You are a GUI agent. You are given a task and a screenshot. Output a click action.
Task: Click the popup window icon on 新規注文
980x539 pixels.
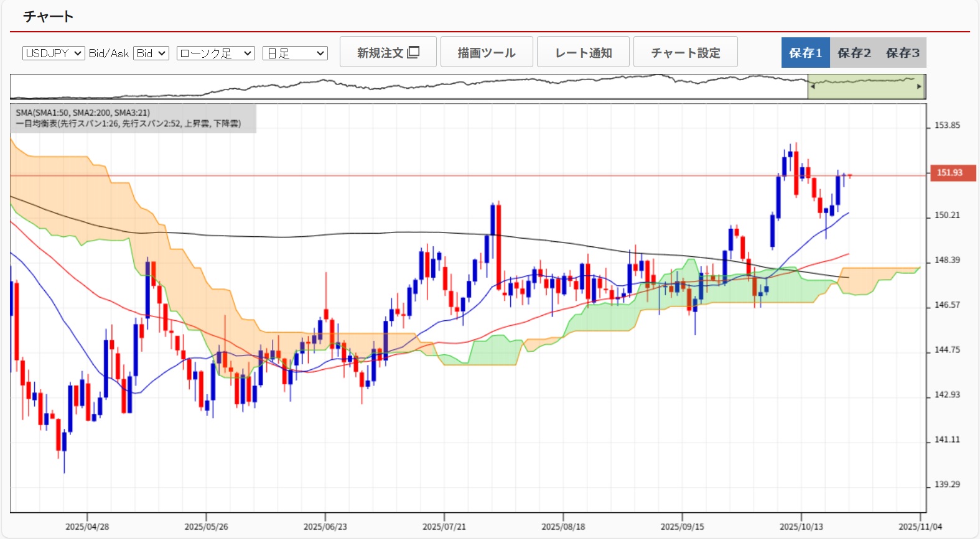[x=414, y=52]
